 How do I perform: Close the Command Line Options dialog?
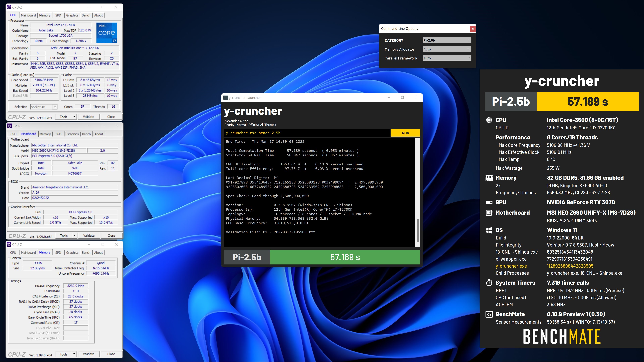[x=472, y=29]
